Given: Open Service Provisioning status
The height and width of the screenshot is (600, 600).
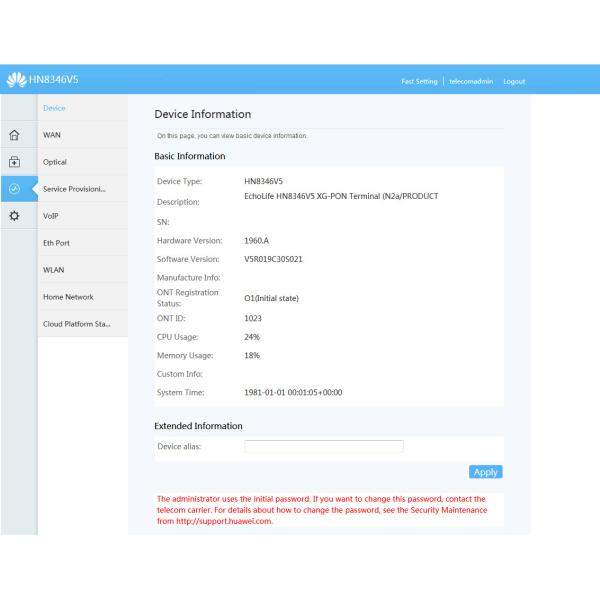Looking at the screenshot, I should [74, 189].
